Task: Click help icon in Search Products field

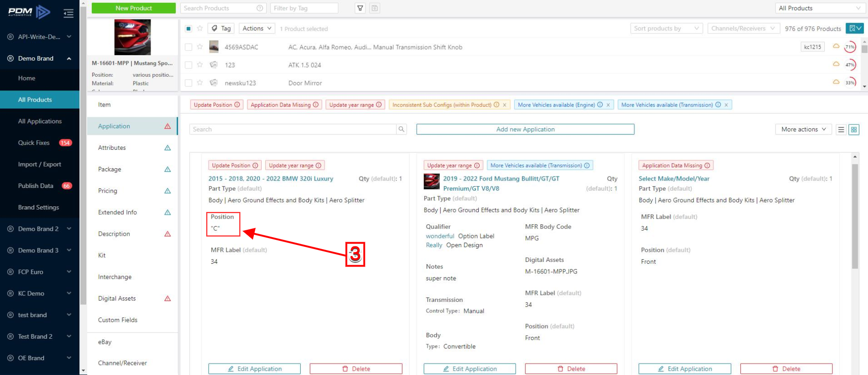Action: point(260,8)
